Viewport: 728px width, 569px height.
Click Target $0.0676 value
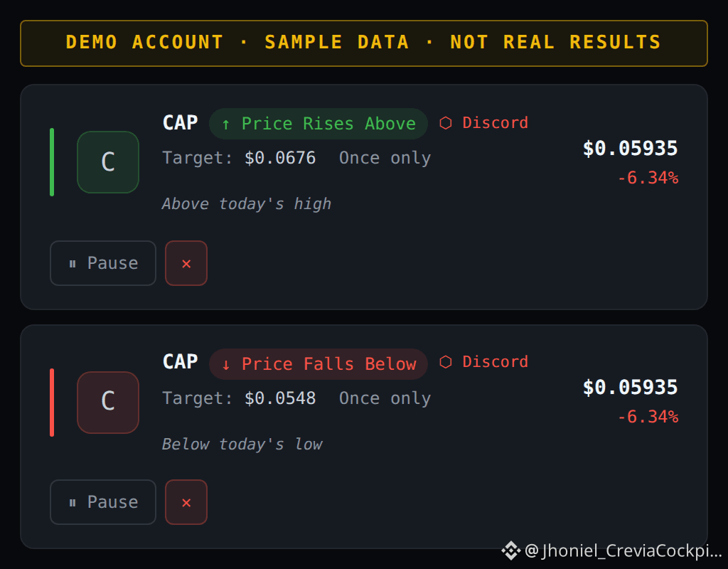click(x=280, y=158)
